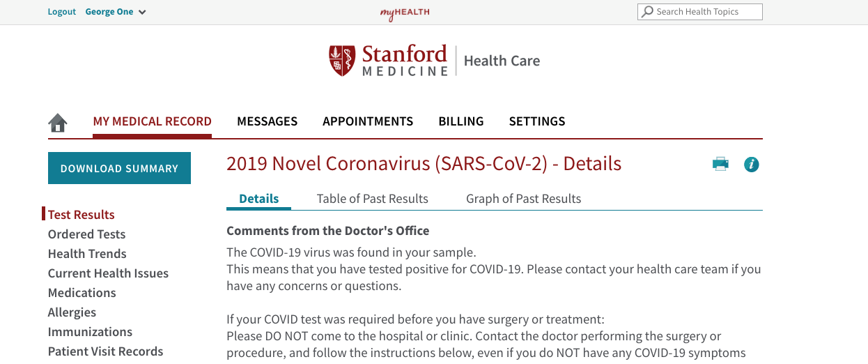Open Medications in the sidebar
The width and height of the screenshot is (868, 364).
82,293
